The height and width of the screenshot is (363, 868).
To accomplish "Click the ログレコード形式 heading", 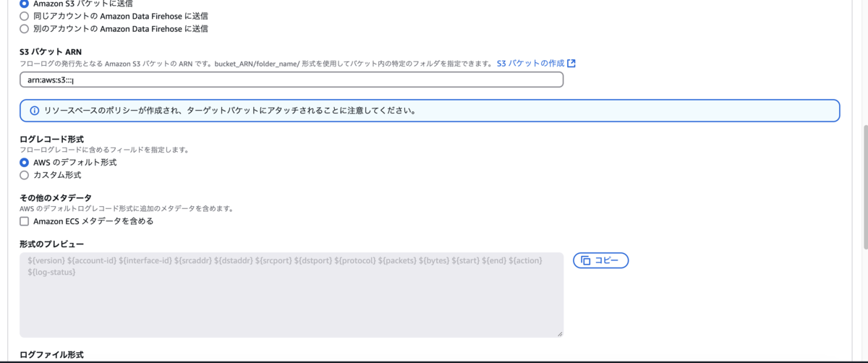I will pos(51,139).
